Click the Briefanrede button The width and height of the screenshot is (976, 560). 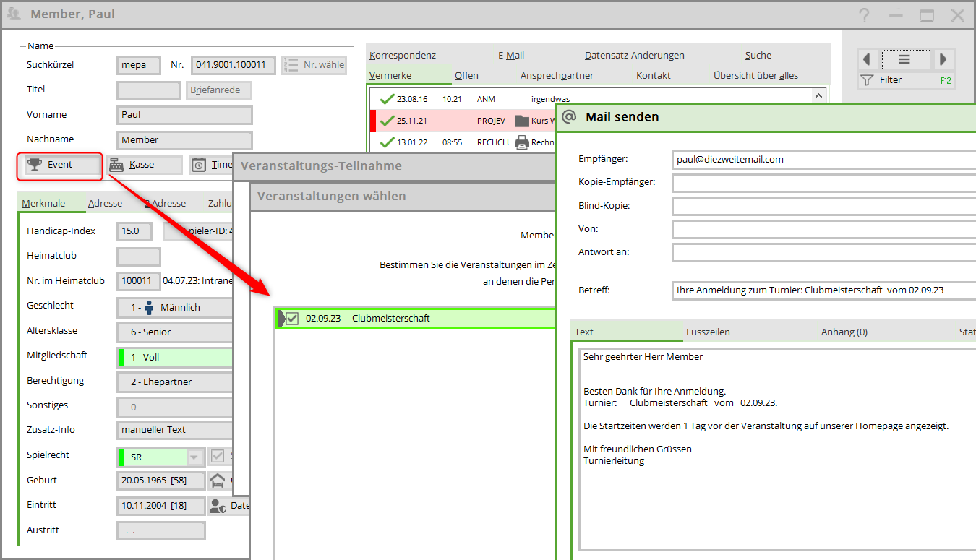pos(219,90)
